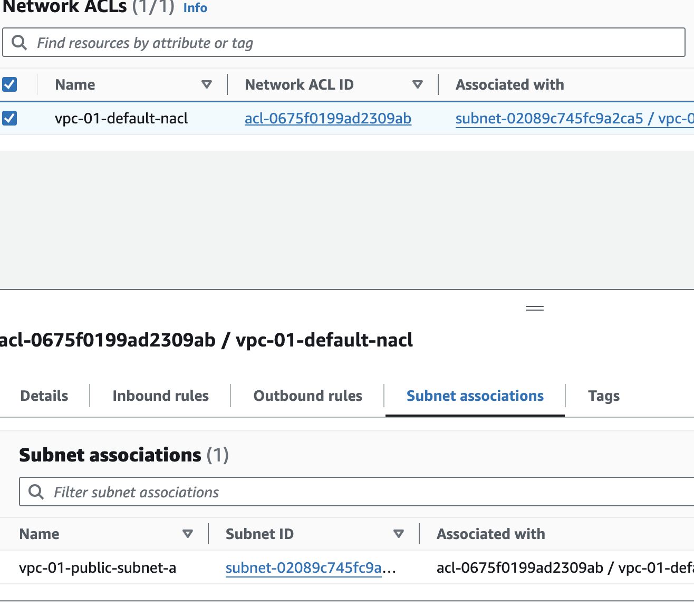
Task: Open the associated subnet-02089c745fc9a2ca5 link
Action: pyautogui.click(x=548, y=119)
